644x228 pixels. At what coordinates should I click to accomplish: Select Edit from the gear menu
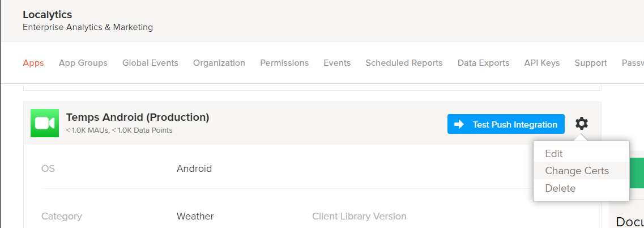click(553, 154)
